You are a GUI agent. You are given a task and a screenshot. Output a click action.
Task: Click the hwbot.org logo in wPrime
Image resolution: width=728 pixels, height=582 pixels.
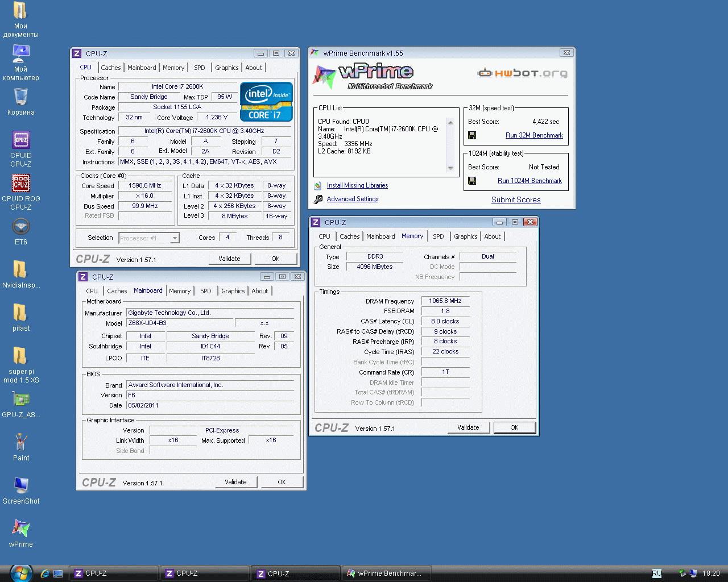[x=522, y=73]
